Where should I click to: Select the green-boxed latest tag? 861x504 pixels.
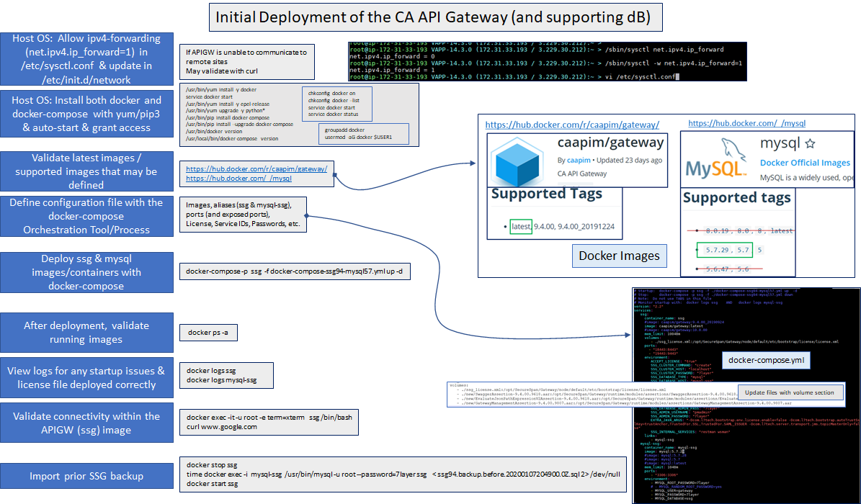coord(520,227)
